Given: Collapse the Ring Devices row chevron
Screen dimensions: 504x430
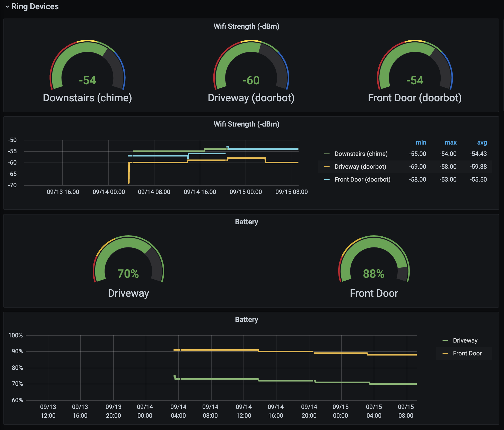Looking at the screenshot, I should (x=7, y=7).
